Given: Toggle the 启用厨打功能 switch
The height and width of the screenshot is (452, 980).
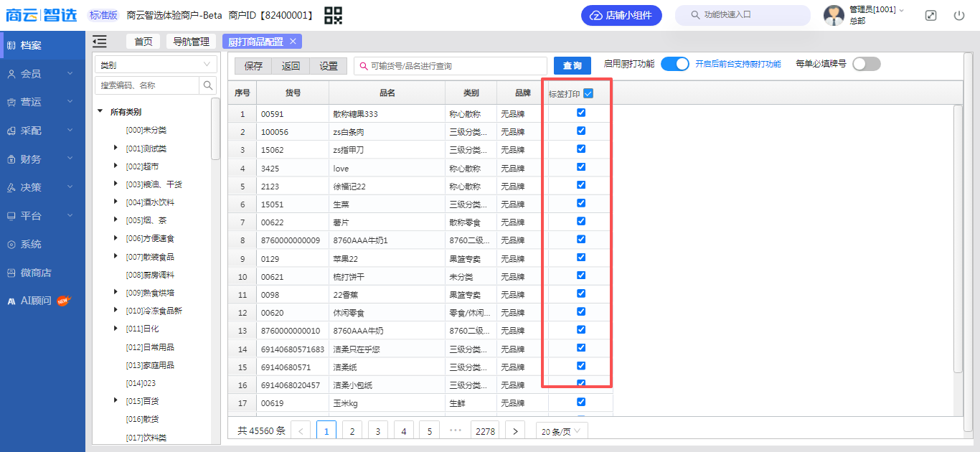Looking at the screenshot, I should coord(674,64).
